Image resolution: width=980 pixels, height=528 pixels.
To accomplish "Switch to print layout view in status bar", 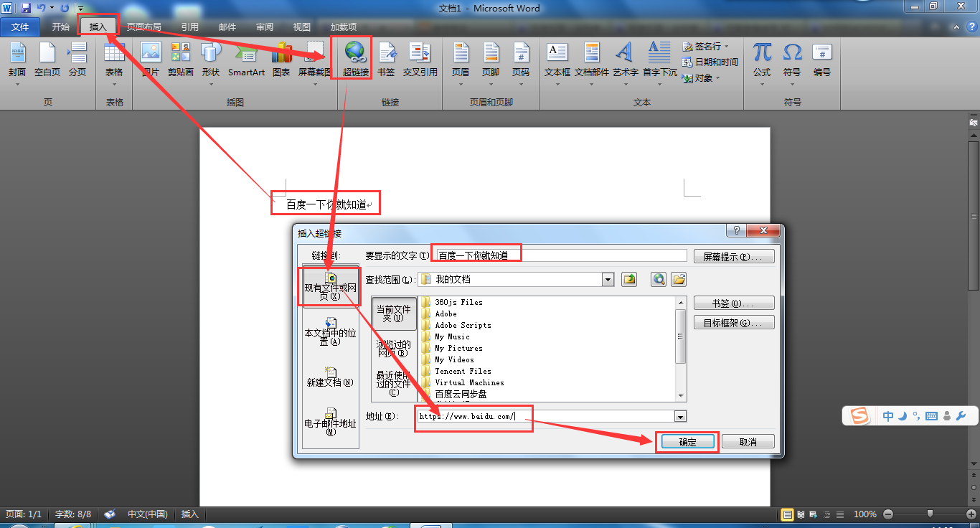I will 788,514.
